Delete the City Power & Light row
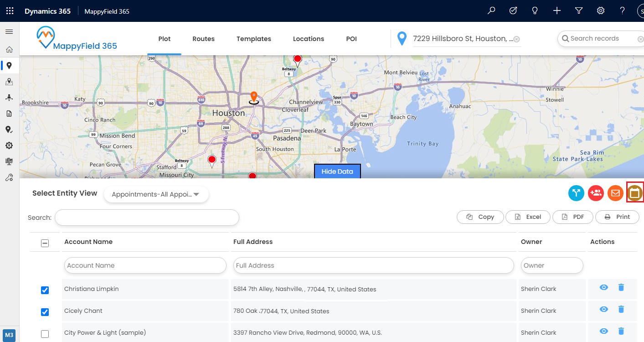The width and height of the screenshot is (644, 342). coord(621,331)
